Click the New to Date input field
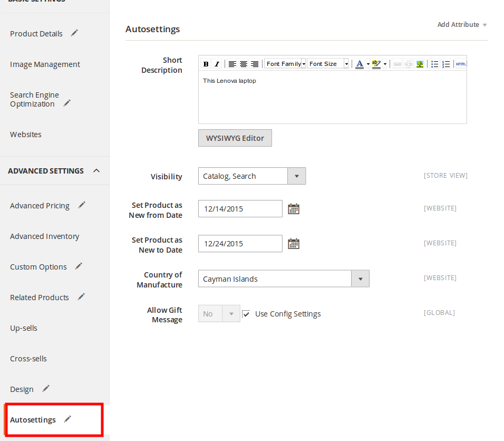This screenshot has height=441, width=504. [x=240, y=244]
